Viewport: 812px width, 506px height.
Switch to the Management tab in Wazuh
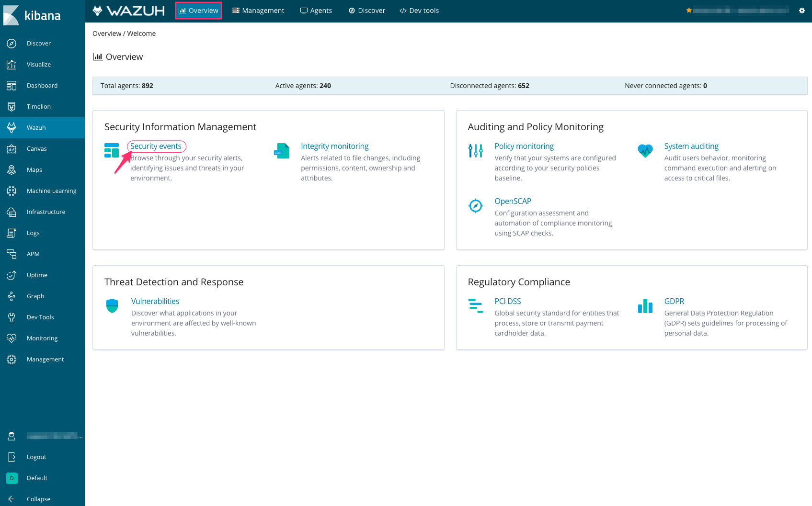(x=258, y=11)
